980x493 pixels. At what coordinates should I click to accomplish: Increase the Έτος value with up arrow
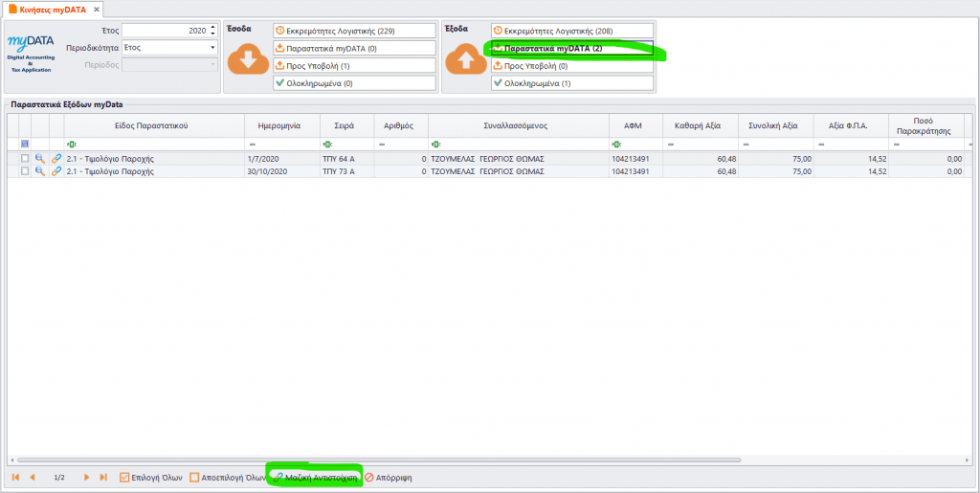click(212, 27)
